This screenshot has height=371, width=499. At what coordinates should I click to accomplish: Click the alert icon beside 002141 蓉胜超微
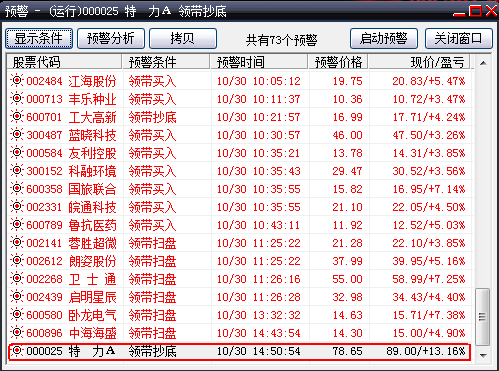pos(17,242)
